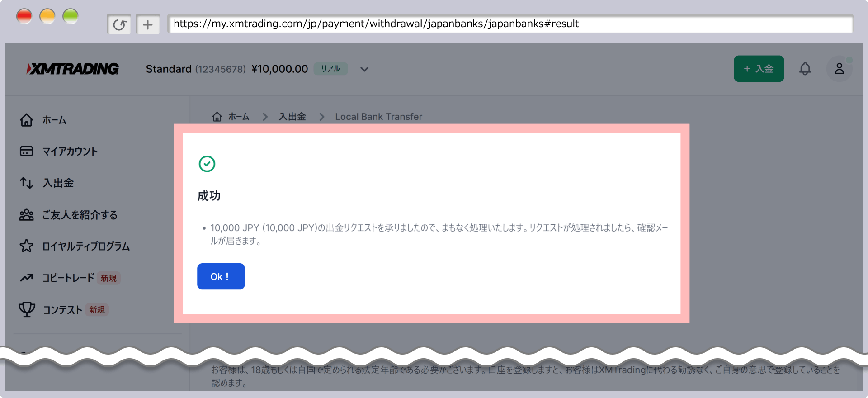
Task: Click the copy trade chart arrow icon
Action: tap(26, 278)
